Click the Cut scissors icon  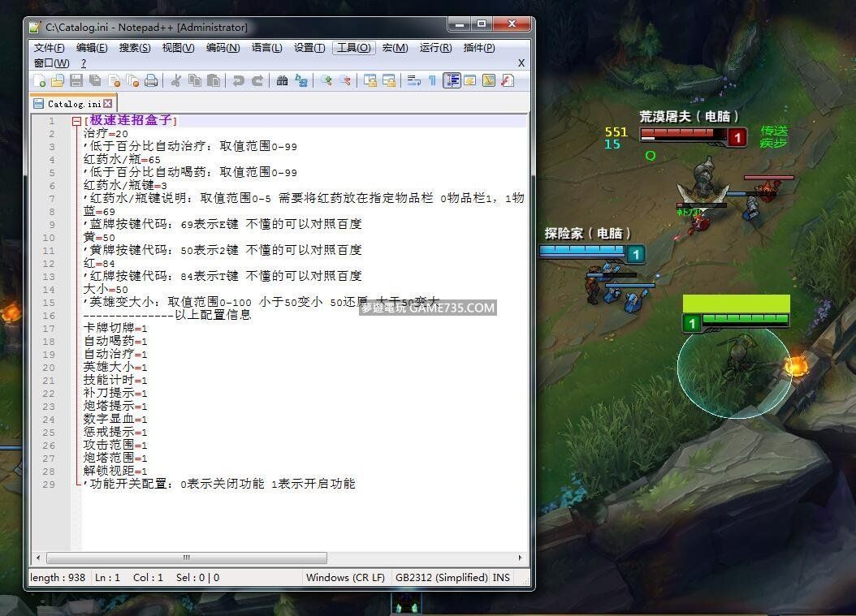[x=175, y=81]
